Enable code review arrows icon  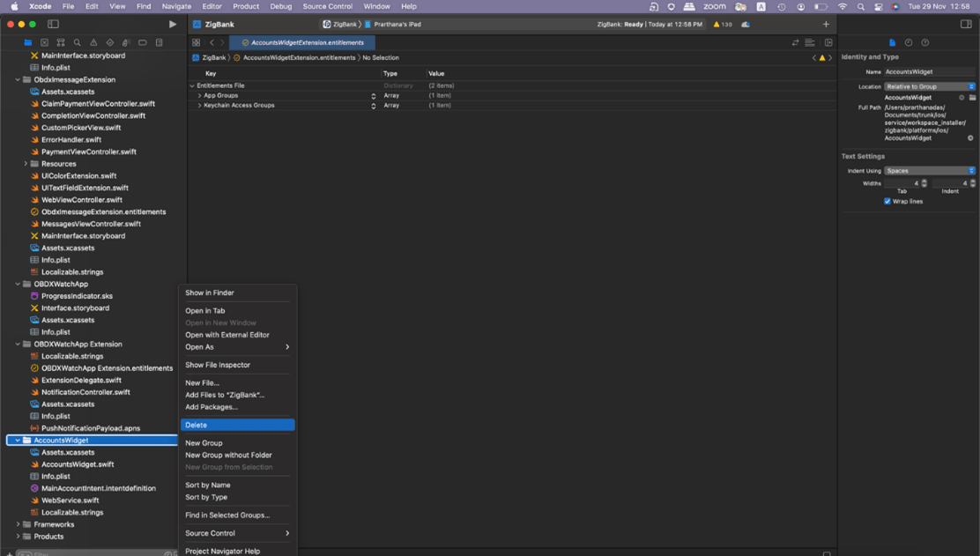795,42
